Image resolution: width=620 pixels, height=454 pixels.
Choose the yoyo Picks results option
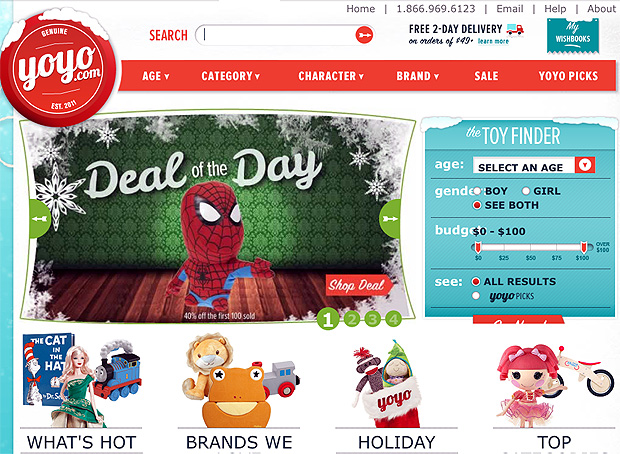(x=476, y=296)
